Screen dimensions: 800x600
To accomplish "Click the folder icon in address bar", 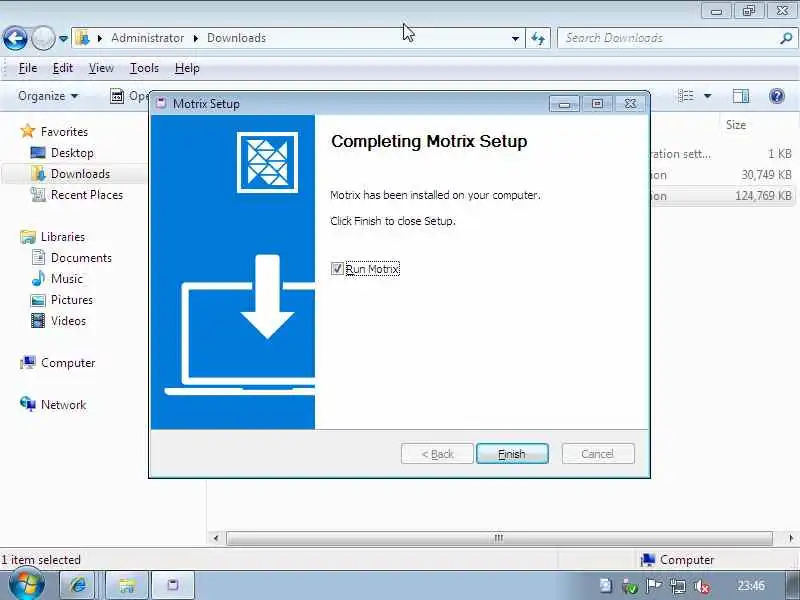I will (83, 38).
